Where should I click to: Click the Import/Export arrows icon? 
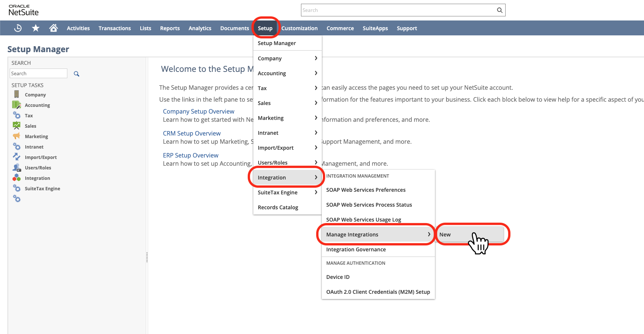[x=16, y=157]
